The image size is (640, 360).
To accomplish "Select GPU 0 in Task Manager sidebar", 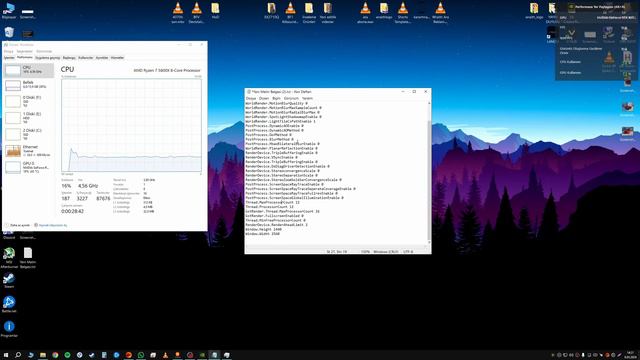I will click(x=29, y=167).
